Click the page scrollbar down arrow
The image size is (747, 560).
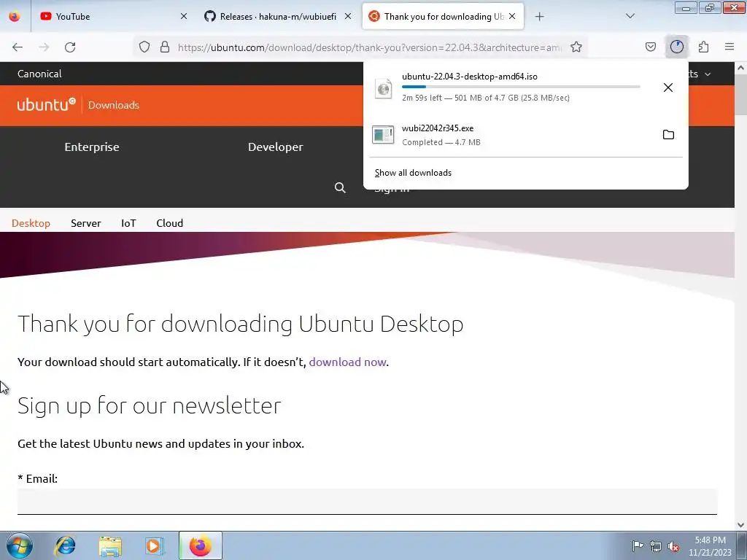point(740,525)
